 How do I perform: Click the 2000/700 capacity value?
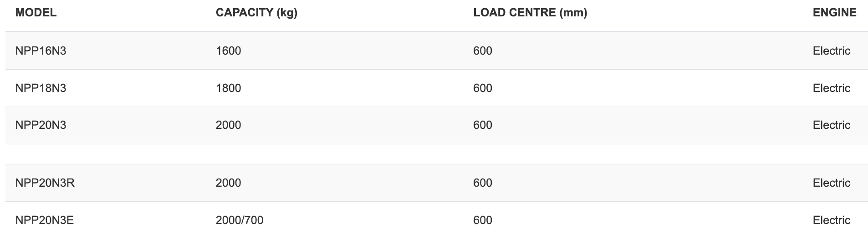(240, 220)
